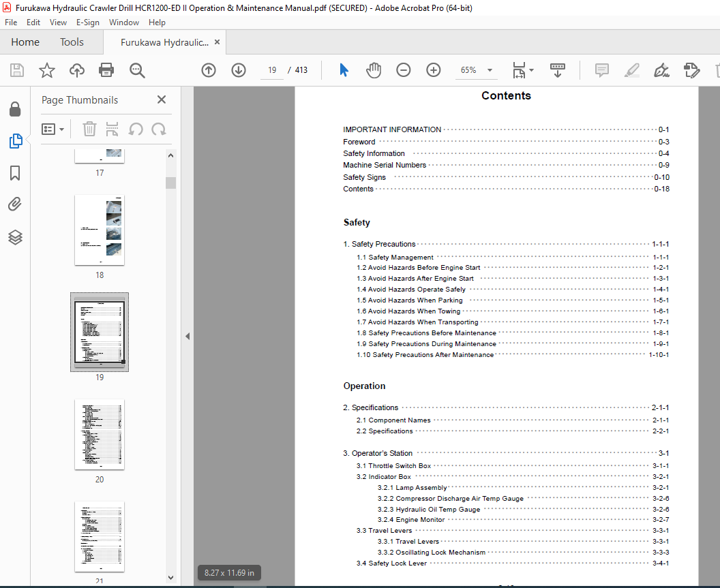Zoom in with the plus icon
720x588 pixels.
pos(433,70)
